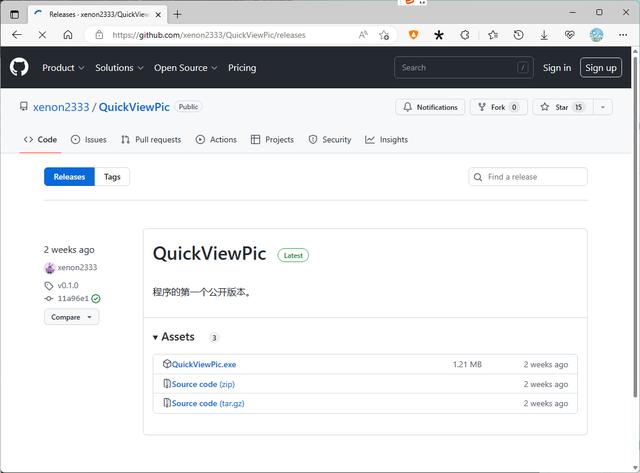Screen dimensions: 640x473
Task: Click the package icon beside QuickViewPic.exe
Action: [167, 364]
